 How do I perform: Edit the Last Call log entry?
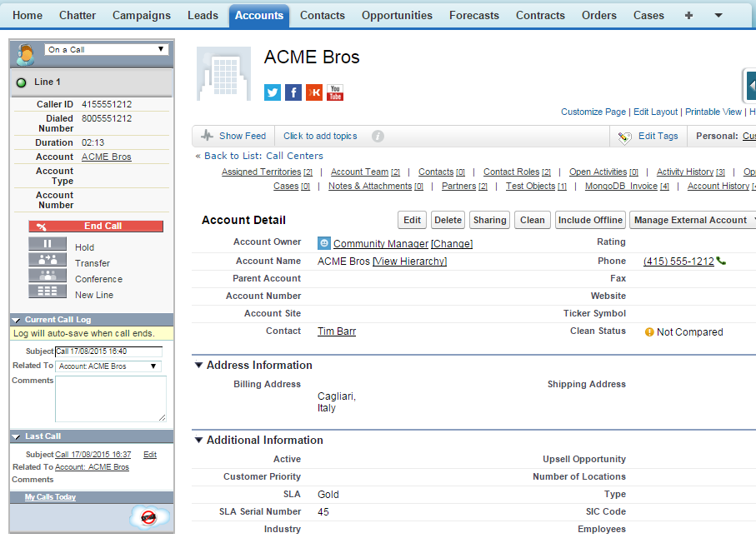click(150, 454)
